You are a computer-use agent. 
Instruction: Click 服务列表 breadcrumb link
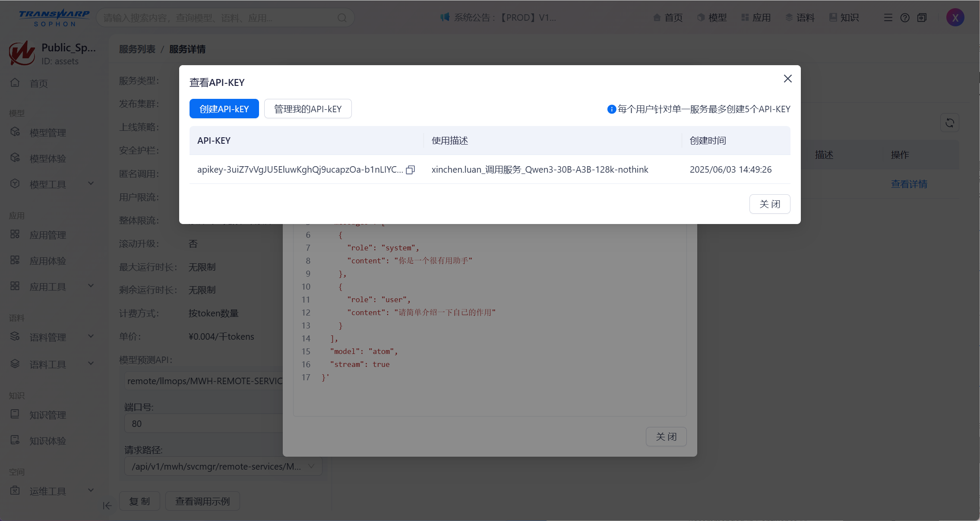tap(137, 49)
